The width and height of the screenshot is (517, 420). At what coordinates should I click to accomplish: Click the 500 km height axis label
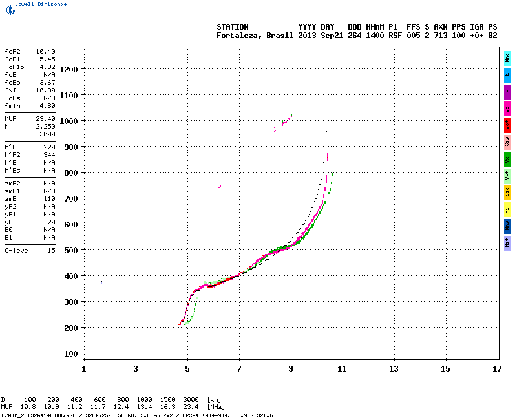click(x=71, y=251)
